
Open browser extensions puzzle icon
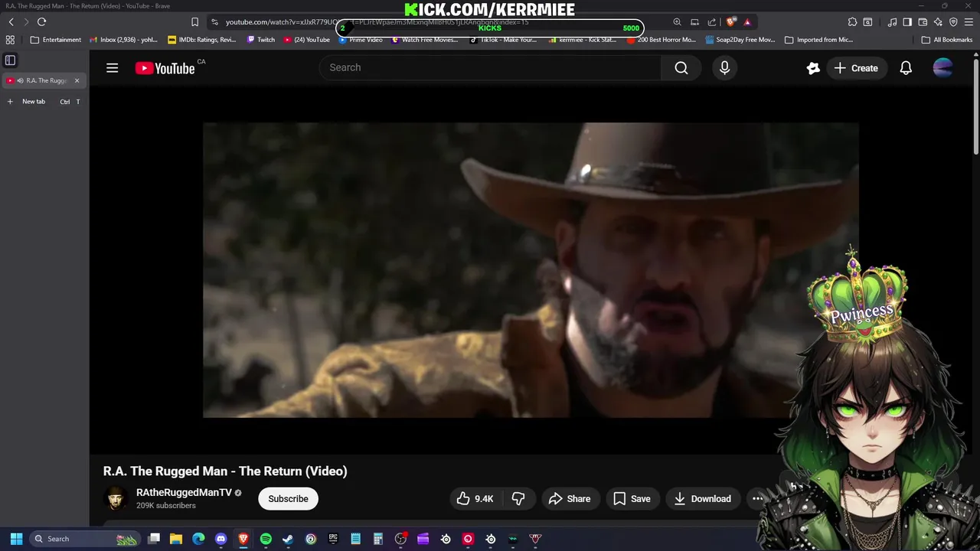pyautogui.click(x=852, y=22)
